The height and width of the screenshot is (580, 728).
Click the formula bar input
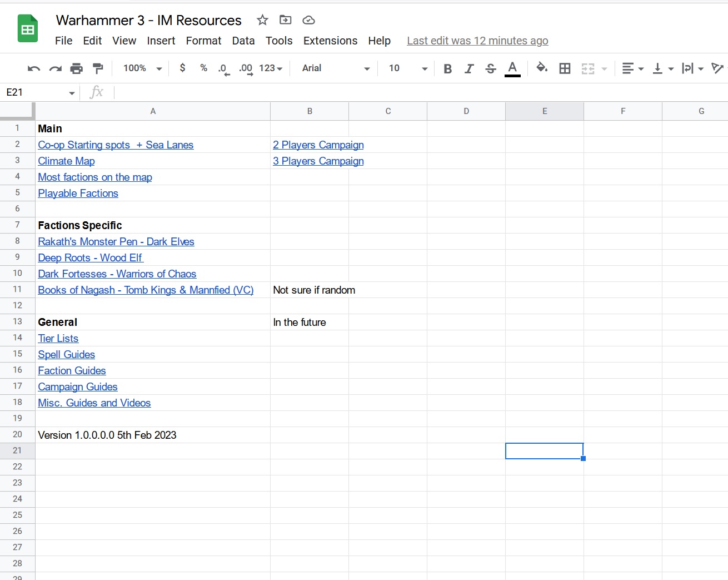421,92
